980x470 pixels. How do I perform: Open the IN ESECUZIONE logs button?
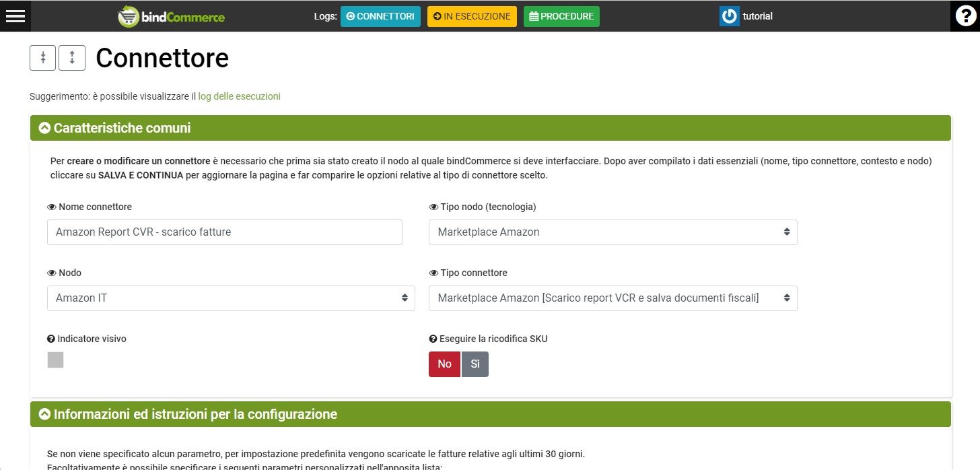472,16
